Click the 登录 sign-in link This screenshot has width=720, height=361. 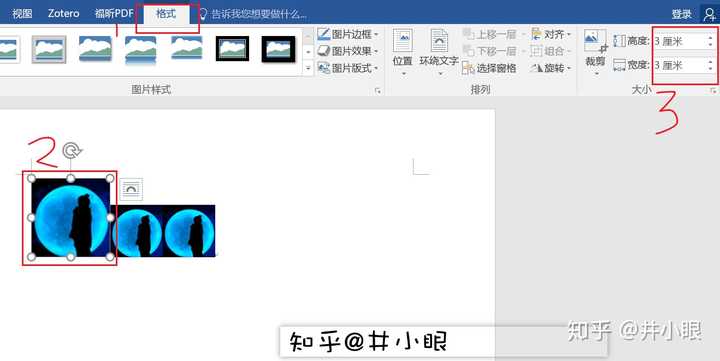681,14
